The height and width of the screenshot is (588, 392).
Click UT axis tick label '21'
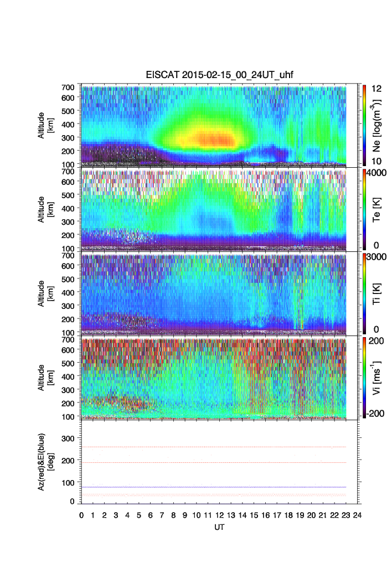point(323,515)
